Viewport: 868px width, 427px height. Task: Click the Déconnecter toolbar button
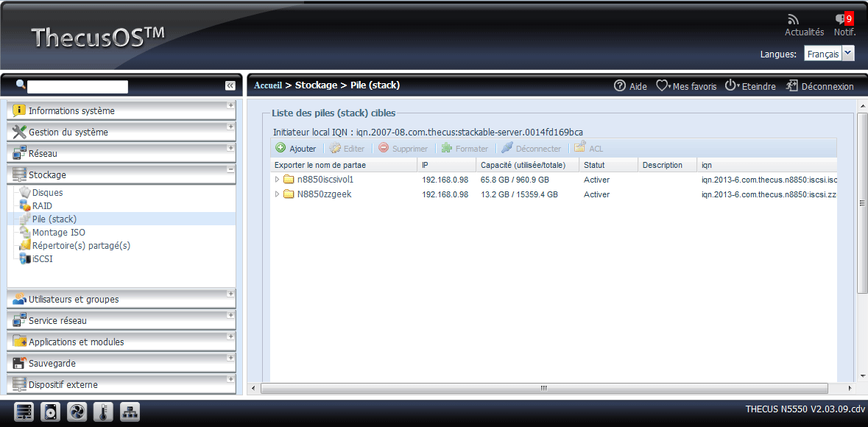coord(532,149)
